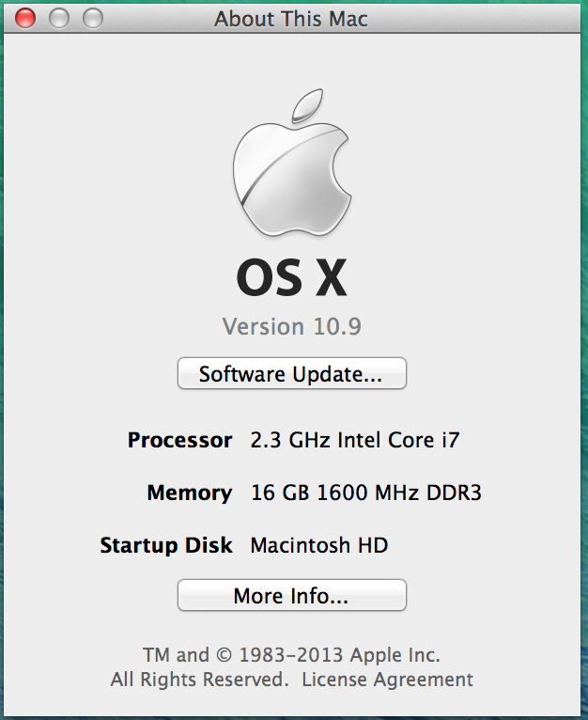Minimize the window with the yellow button
Image resolution: width=588 pixels, height=720 pixels.
(x=59, y=18)
